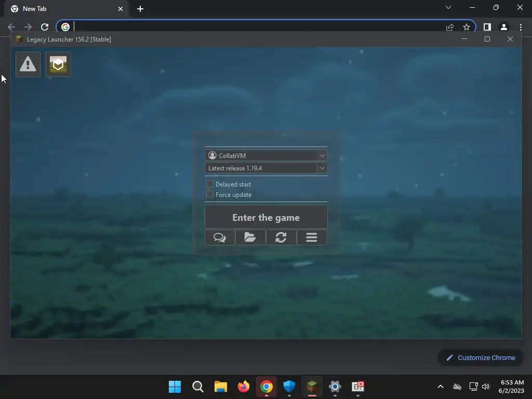
Task: Open Settings gear on taskbar
Action: [x=335, y=387]
